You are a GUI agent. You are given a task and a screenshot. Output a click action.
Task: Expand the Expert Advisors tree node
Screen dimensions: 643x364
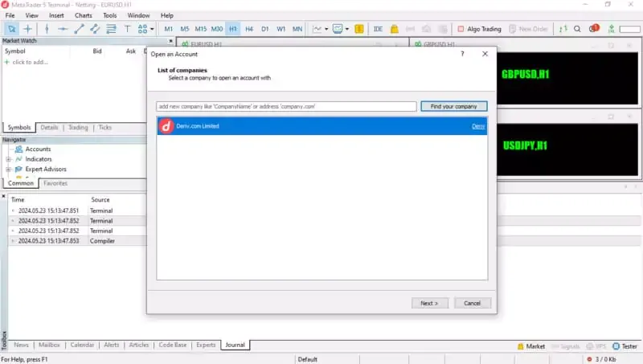pyautogui.click(x=8, y=169)
